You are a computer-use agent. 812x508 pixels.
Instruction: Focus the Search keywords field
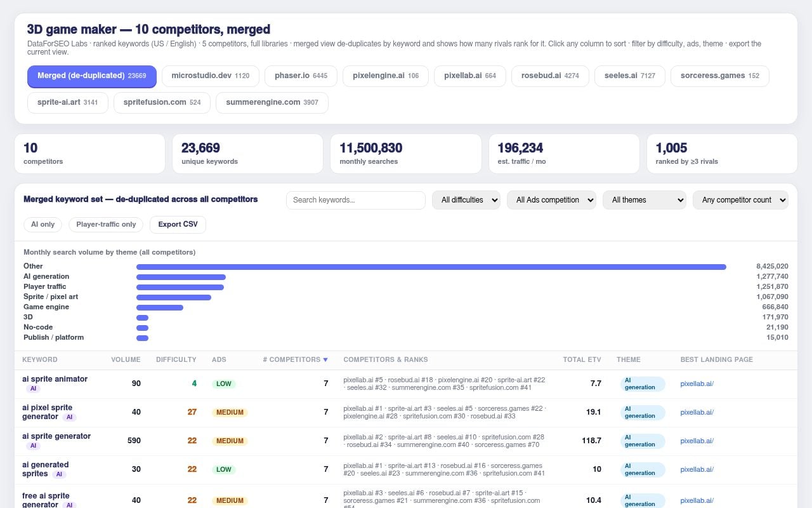click(x=356, y=200)
